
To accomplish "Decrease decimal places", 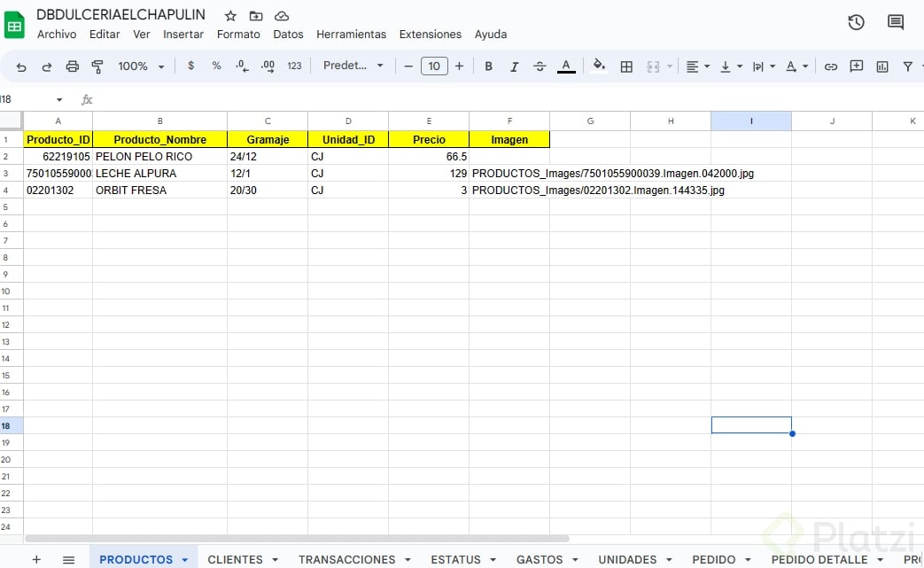I will [x=241, y=66].
